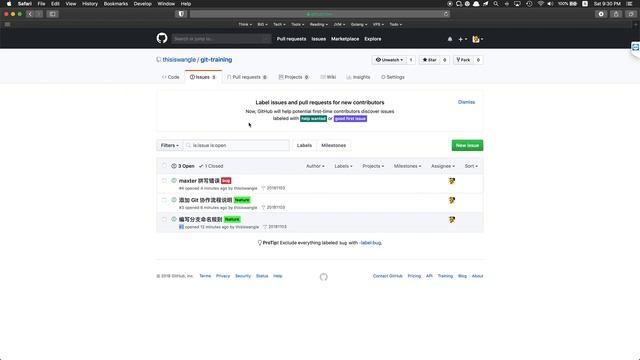Click the milestone 20181103 on the maxter issue
640x360 pixels.
tap(273, 188)
